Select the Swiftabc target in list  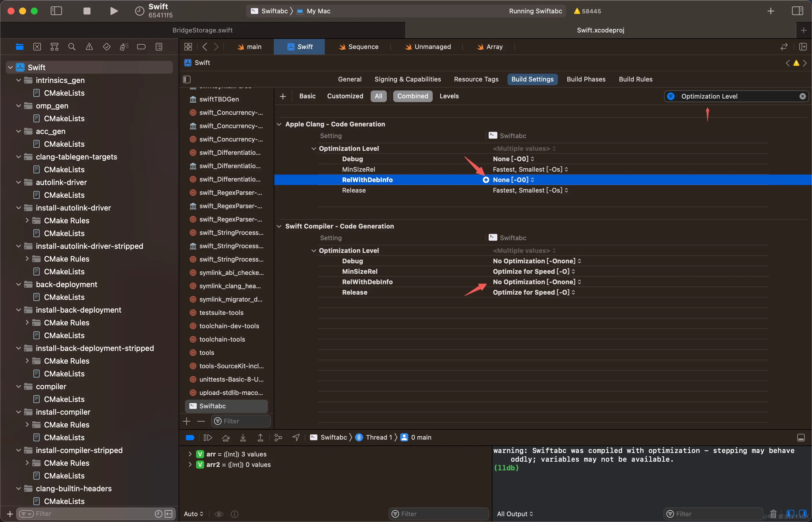click(x=226, y=406)
